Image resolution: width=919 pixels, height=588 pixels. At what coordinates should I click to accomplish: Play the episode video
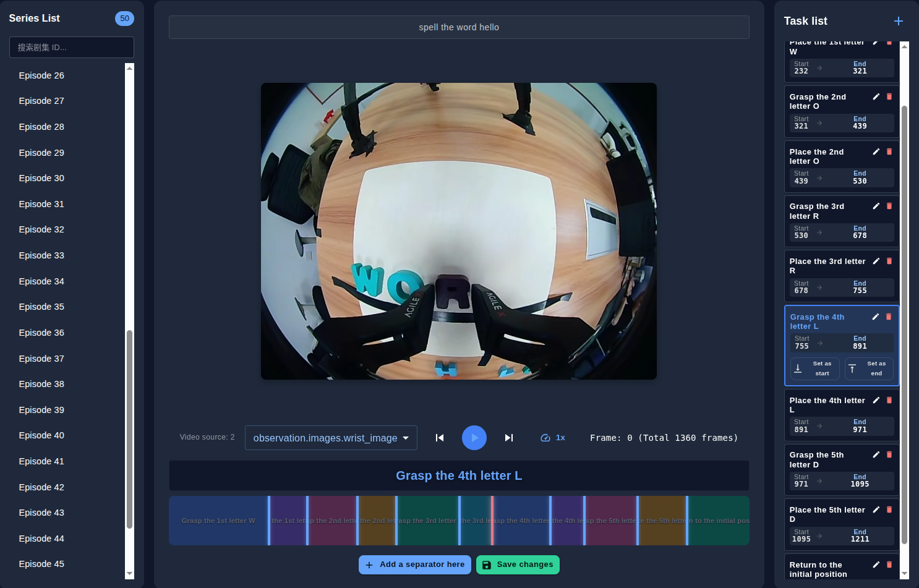pos(474,438)
